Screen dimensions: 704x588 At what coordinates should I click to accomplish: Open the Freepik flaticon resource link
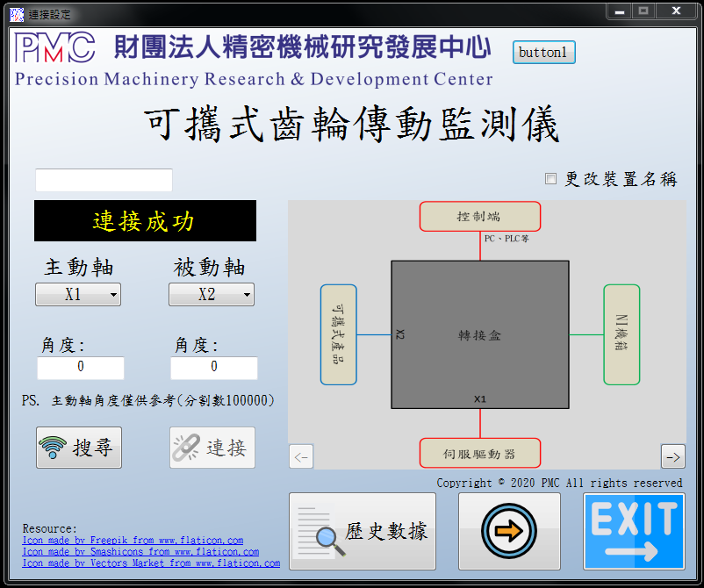click(x=133, y=540)
